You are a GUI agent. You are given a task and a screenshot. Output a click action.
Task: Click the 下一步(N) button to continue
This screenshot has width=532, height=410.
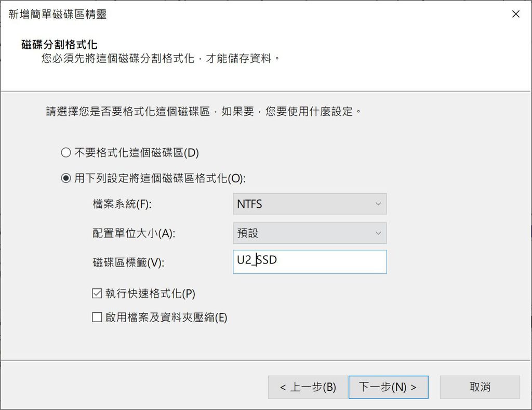pyautogui.click(x=389, y=387)
